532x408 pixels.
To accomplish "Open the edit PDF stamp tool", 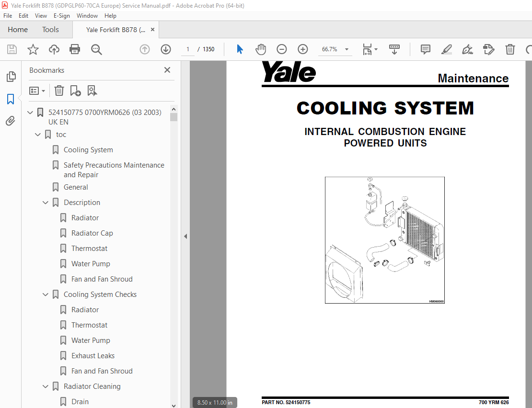I will click(x=488, y=49).
